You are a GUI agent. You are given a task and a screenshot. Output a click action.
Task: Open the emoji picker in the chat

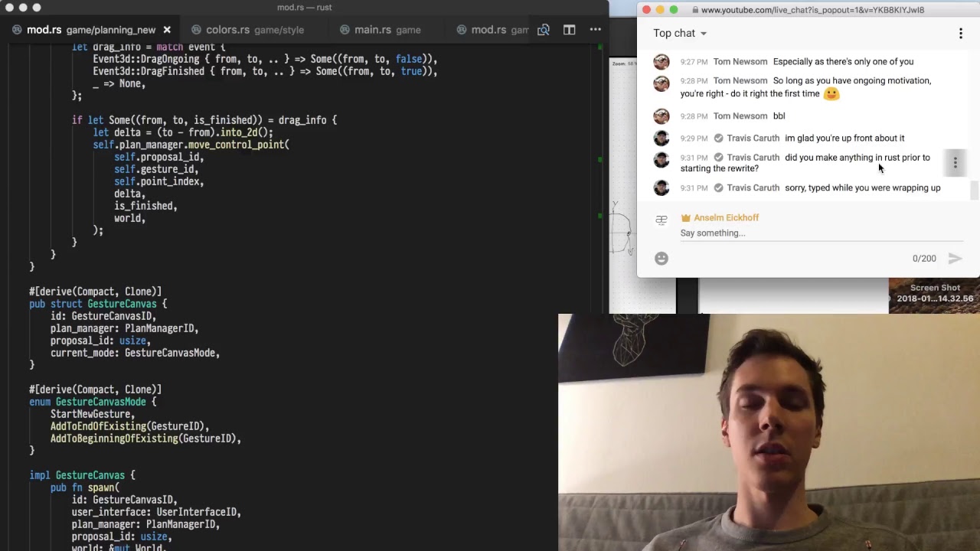coord(661,259)
